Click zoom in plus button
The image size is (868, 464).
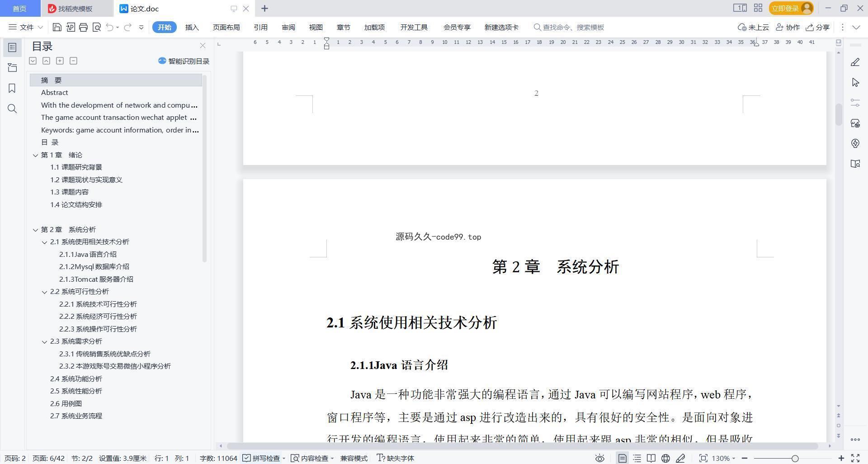tap(841, 458)
